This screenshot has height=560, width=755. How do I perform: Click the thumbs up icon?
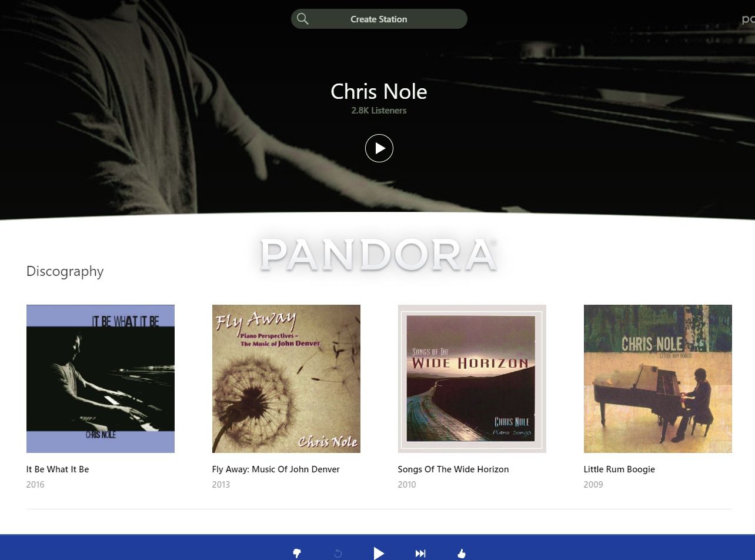point(462,553)
